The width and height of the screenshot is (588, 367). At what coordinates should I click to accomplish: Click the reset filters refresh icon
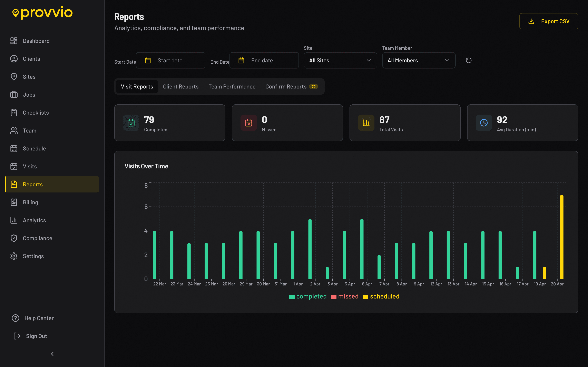[x=468, y=60]
